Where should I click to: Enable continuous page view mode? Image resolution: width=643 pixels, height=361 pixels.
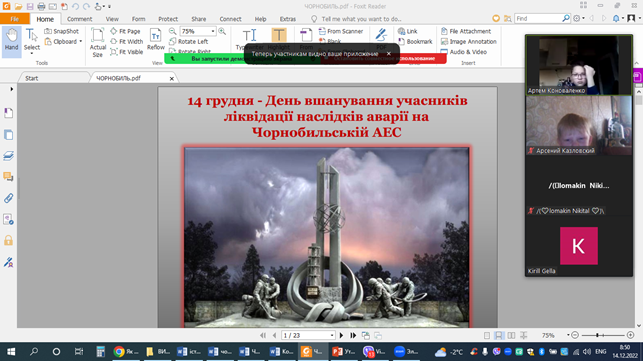click(x=499, y=335)
